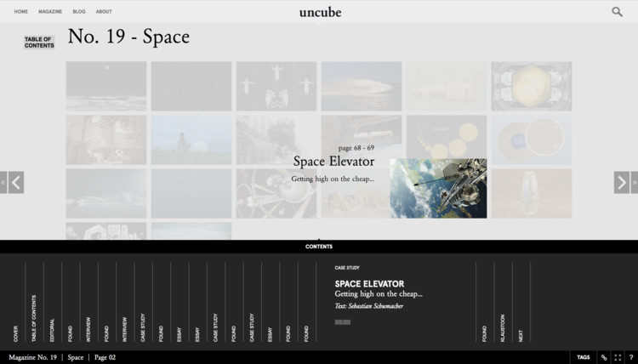The height and width of the screenshot is (364, 638).
Task: Jump to COVER section
Action: click(x=16, y=334)
